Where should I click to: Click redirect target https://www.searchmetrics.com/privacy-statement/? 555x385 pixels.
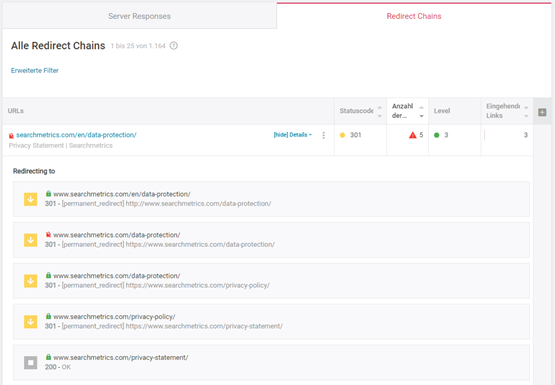[204, 326]
